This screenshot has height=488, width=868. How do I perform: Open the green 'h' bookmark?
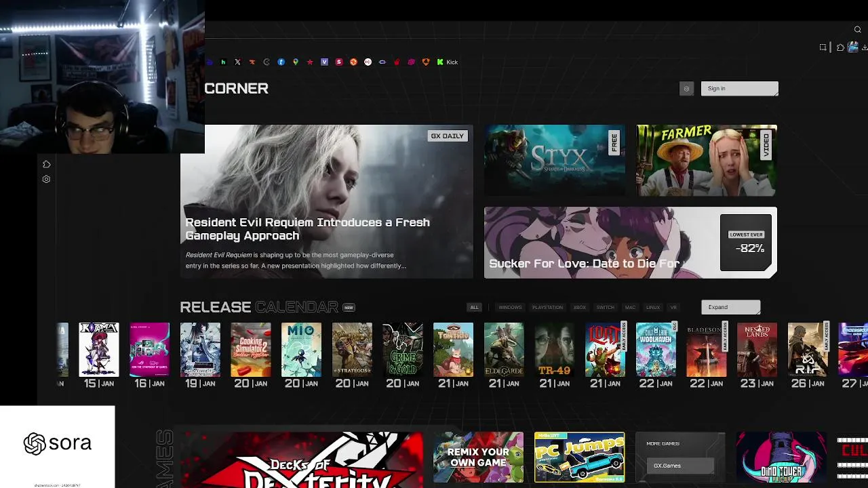click(223, 62)
